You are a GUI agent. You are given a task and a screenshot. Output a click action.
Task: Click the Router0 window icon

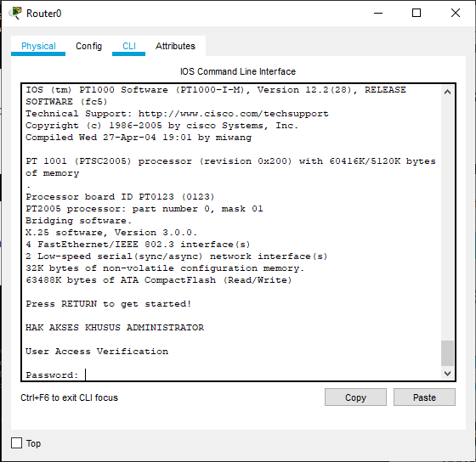coord(15,13)
